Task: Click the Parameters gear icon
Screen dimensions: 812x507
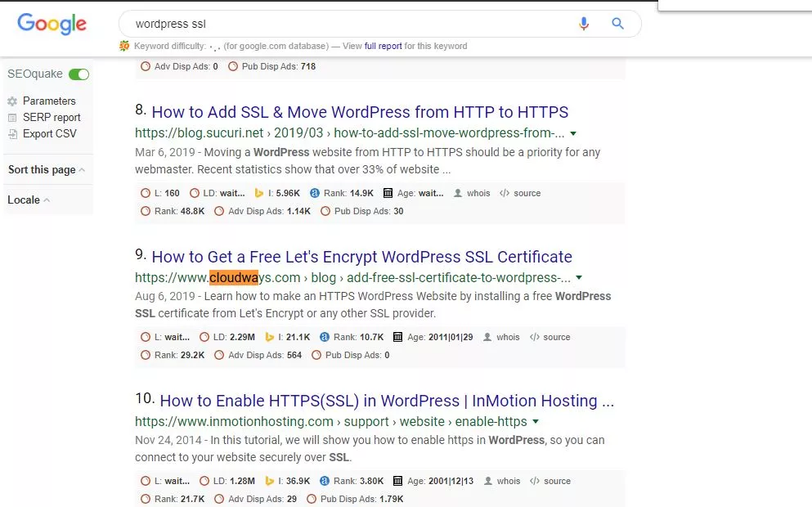Action: [x=12, y=101]
